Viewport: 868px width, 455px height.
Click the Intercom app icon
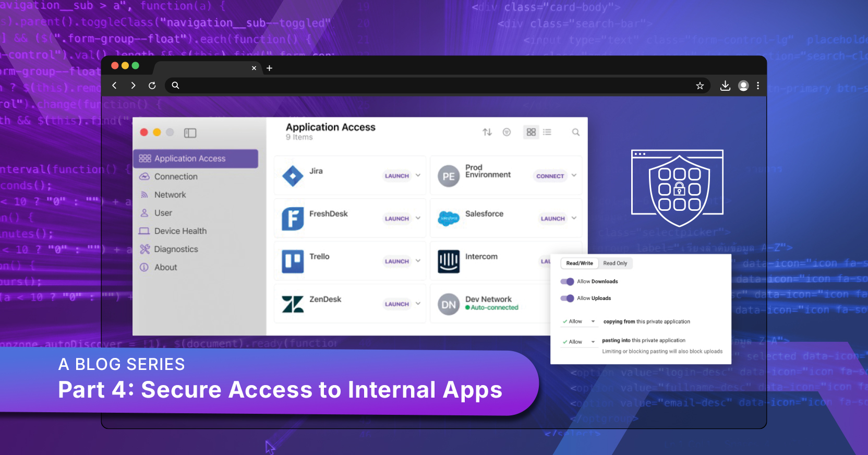(449, 262)
